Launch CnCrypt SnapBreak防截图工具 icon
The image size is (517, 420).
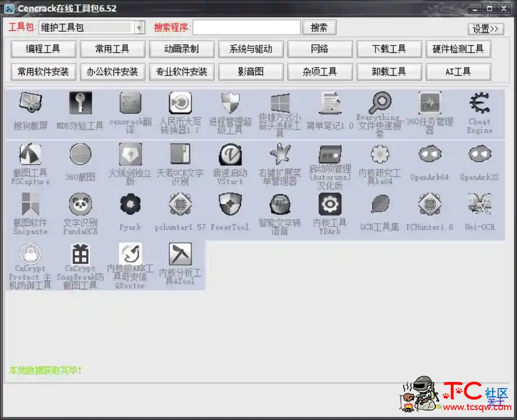tap(80, 254)
